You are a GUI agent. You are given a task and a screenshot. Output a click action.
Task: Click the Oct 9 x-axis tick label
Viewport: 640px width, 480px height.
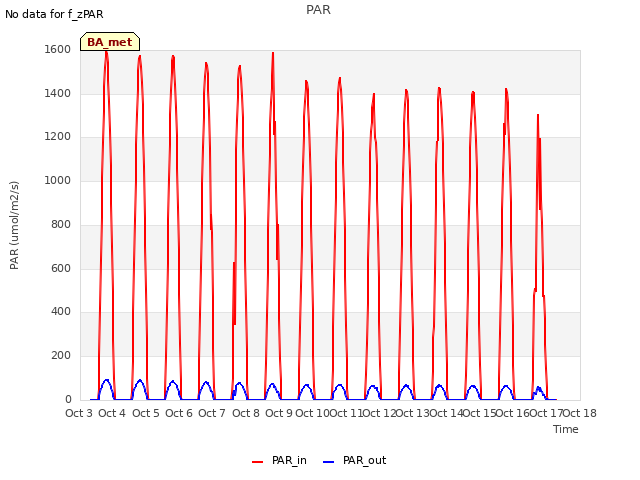click(x=279, y=413)
